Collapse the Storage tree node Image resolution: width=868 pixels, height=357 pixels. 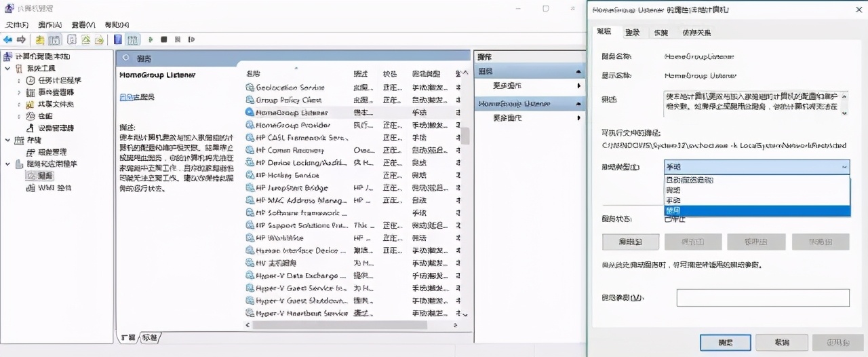(x=8, y=140)
